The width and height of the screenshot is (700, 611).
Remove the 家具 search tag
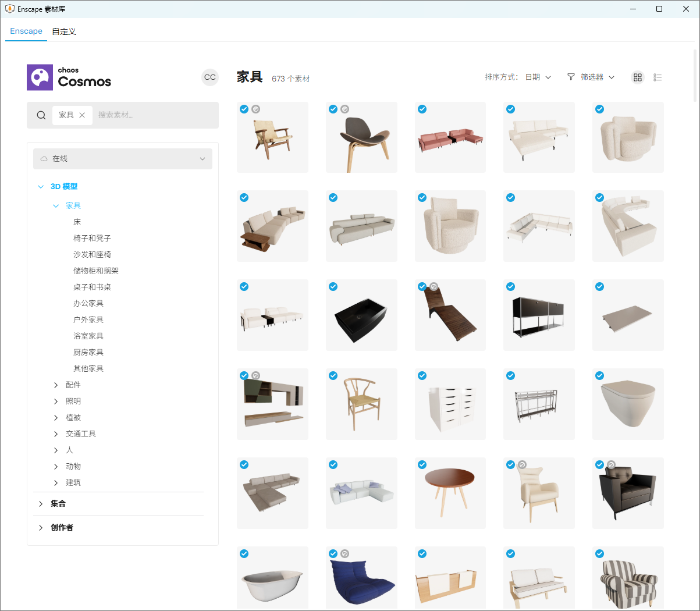[x=82, y=115]
